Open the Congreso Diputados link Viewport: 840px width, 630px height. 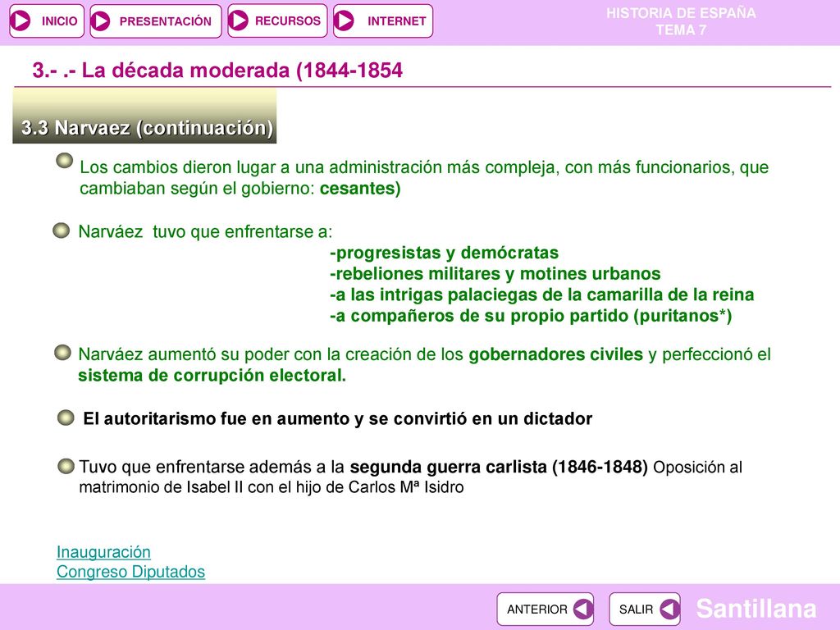130,572
